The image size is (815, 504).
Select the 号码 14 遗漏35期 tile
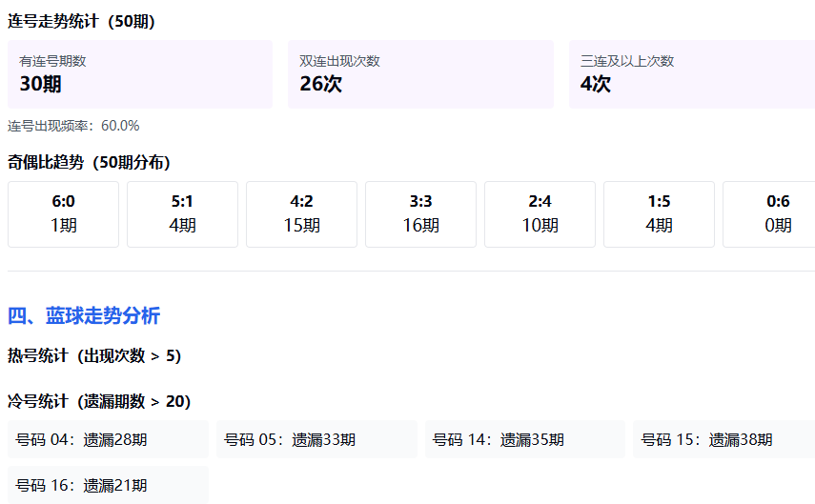click(525, 439)
